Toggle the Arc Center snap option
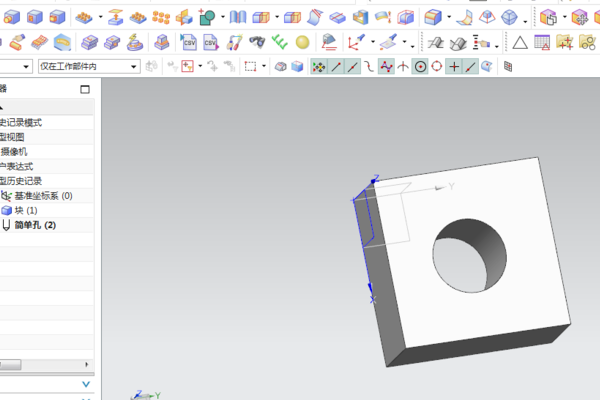This screenshot has height=400, width=600. point(420,67)
